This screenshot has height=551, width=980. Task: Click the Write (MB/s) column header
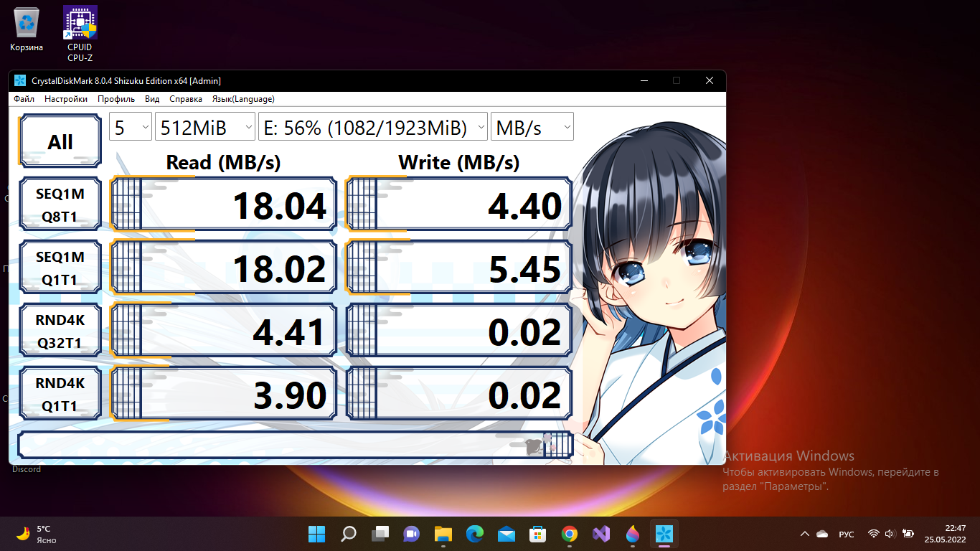point(458,162)
